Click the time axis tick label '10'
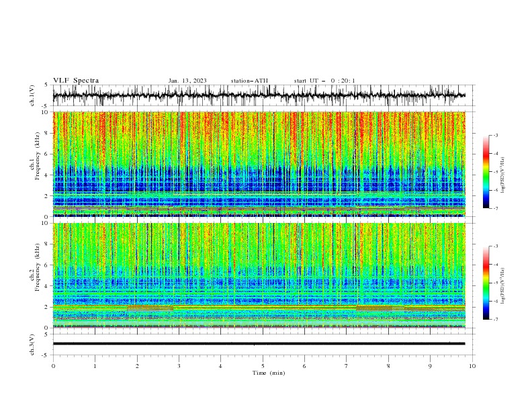Screen dimensions: 532x411 click(472, 366)
